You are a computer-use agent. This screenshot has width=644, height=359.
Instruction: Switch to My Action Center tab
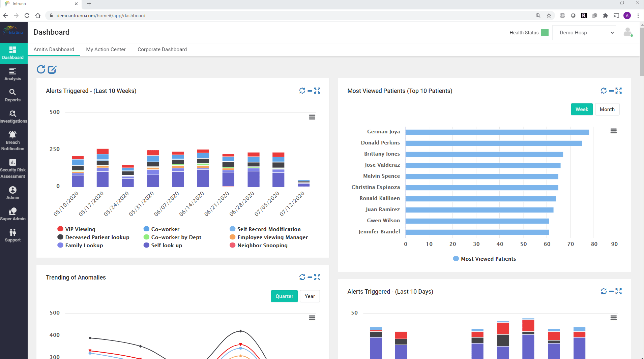[106, 50]
